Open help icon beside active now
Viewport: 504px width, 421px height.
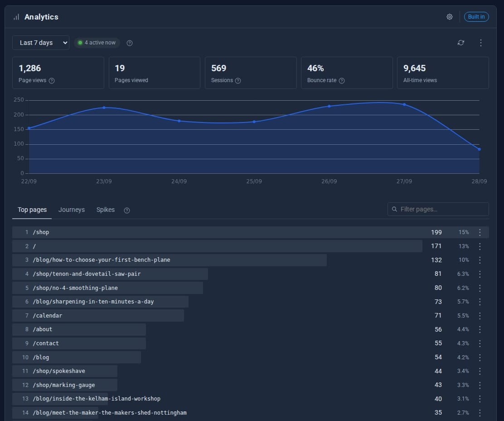click(x=130, y=43)
